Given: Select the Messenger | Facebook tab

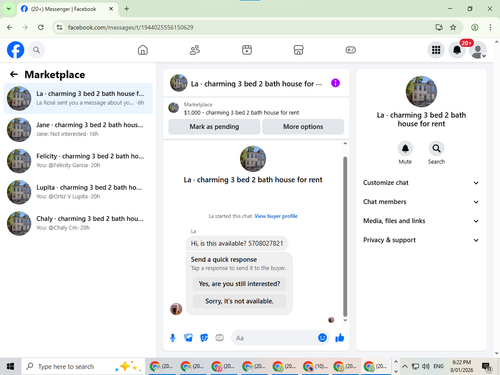Looking at the screenshot, I should pos(67,9).
